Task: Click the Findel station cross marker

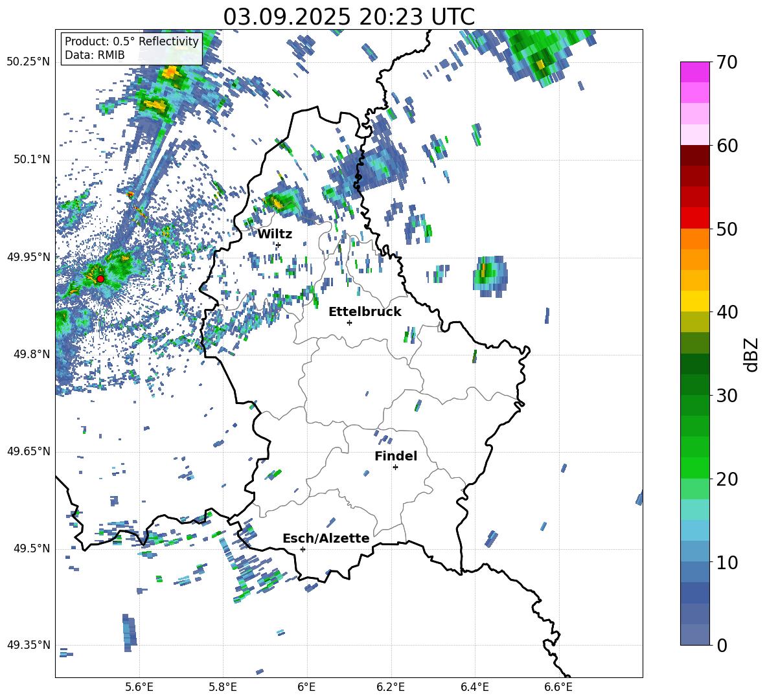Action: click(395, 467)
